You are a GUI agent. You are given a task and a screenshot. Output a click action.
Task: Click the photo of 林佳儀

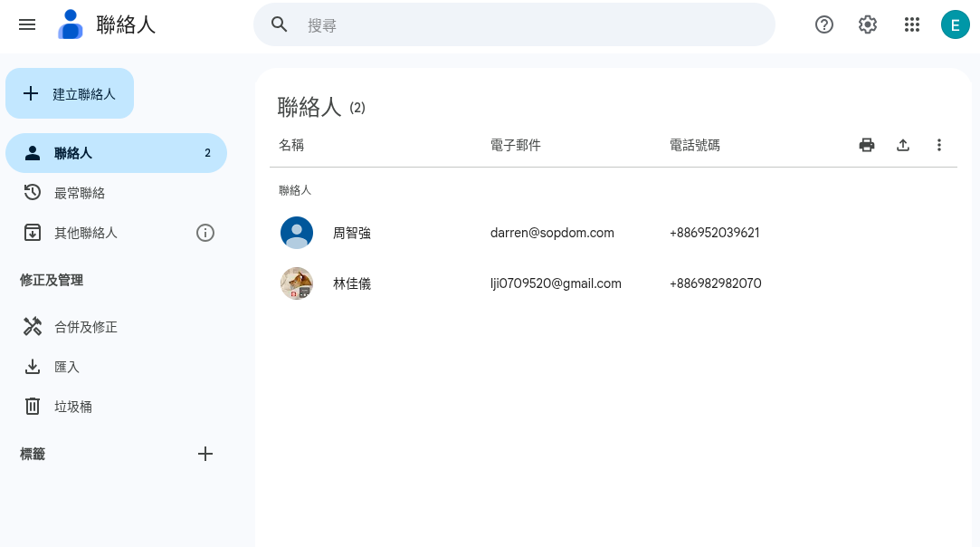[297, 283]
